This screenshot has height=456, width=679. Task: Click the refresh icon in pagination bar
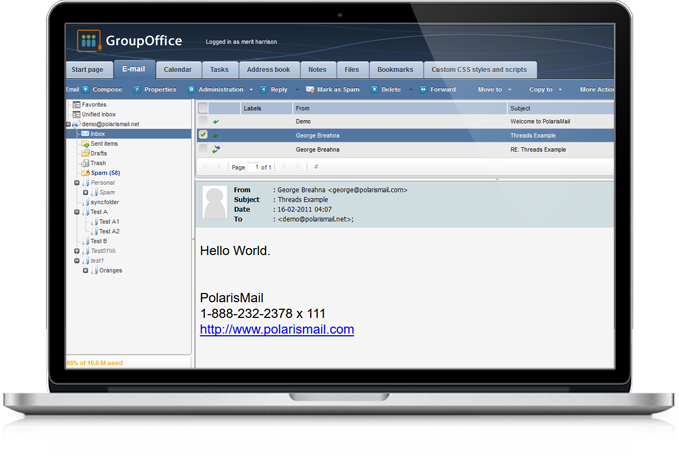tap(317, 167)
